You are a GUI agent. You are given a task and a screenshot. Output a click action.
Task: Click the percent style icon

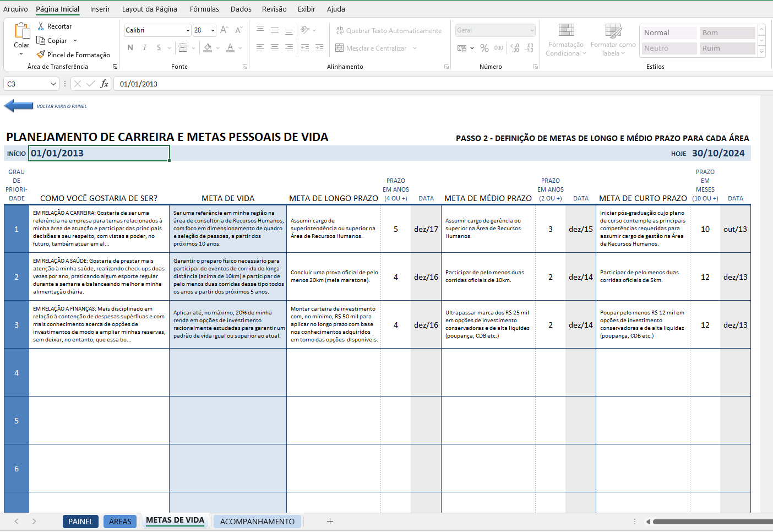[x=485, y=48]
